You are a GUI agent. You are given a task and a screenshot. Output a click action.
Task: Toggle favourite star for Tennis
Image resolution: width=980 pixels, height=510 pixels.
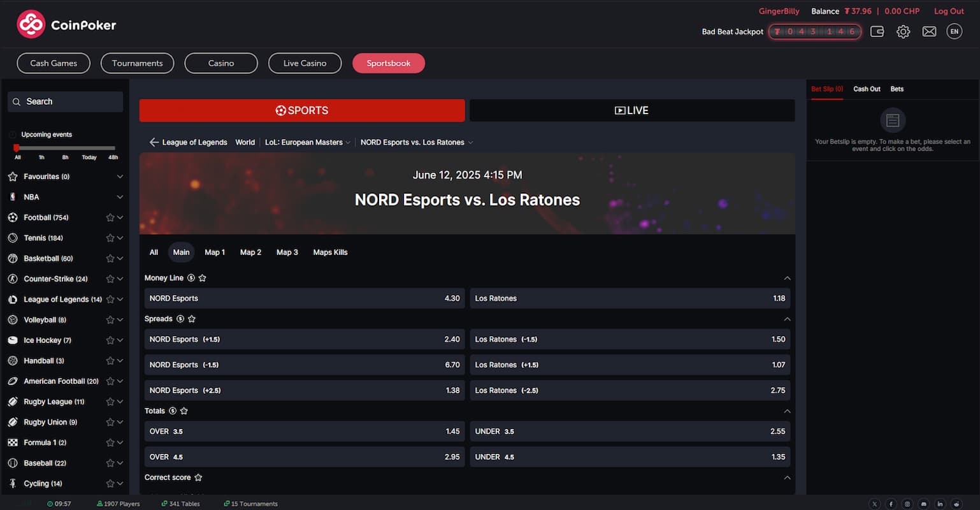[x=110, y=238]
